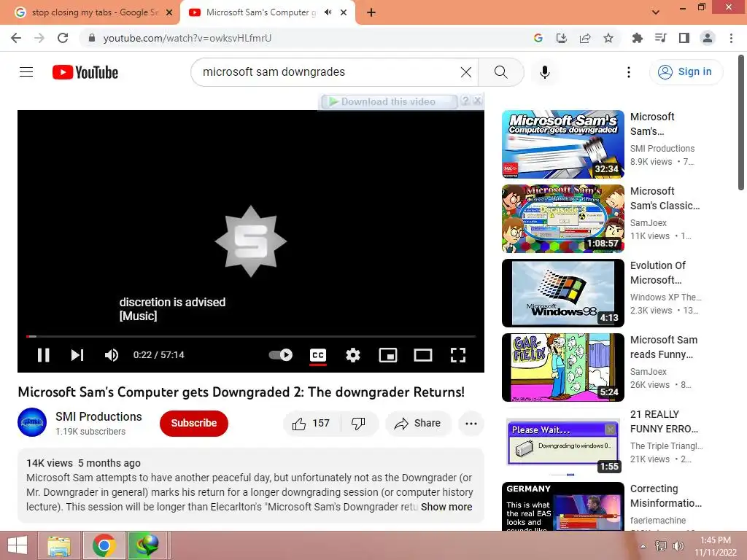Screen dimensions: 747x560
Task: Reload the current page
Action: pos(63,38)
